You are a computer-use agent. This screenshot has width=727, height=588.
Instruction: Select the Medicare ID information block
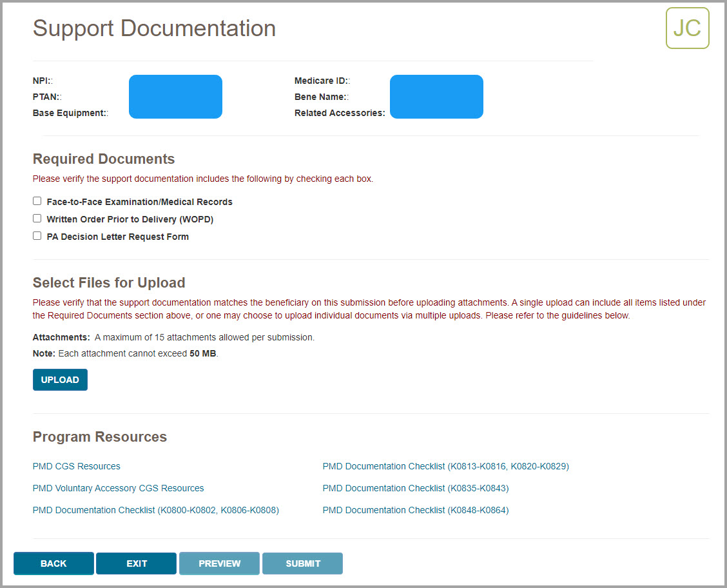(x=436, y=96)
